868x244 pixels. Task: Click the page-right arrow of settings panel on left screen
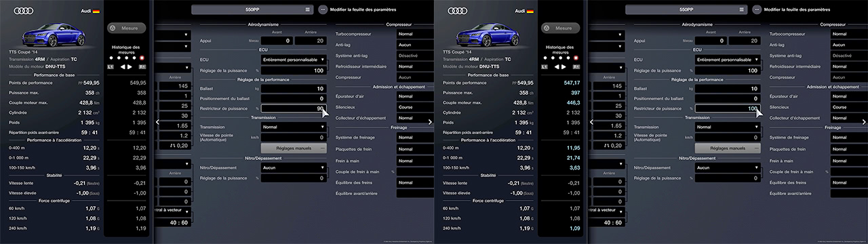429,122
